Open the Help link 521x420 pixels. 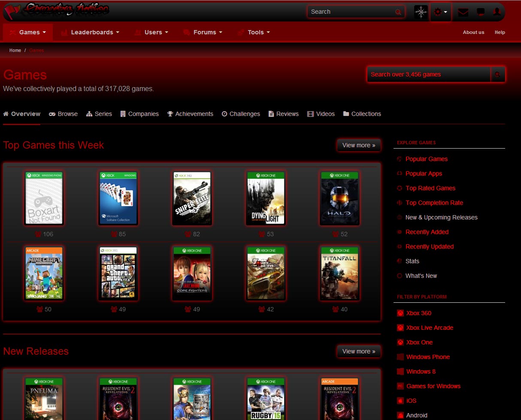tap(500, 32)
